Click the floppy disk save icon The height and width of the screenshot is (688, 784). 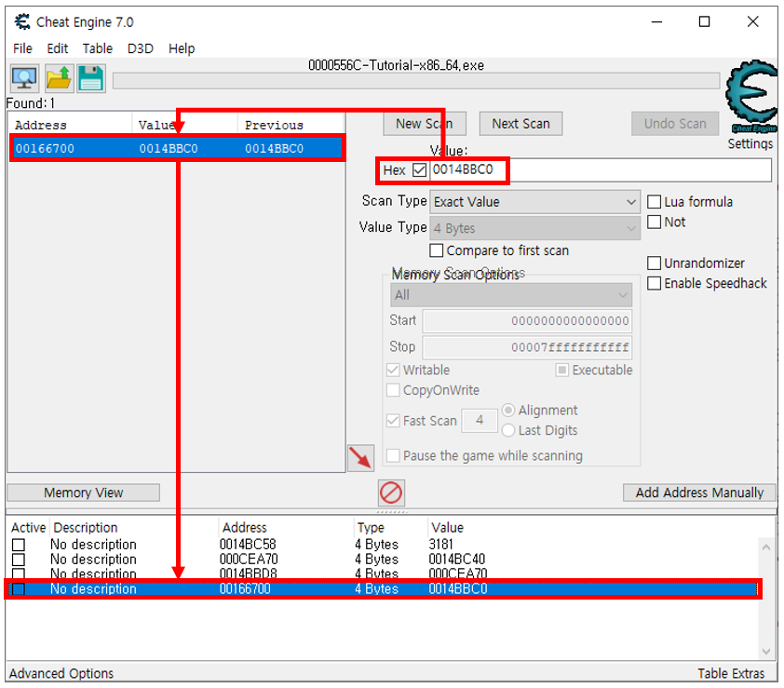(91, 79)
